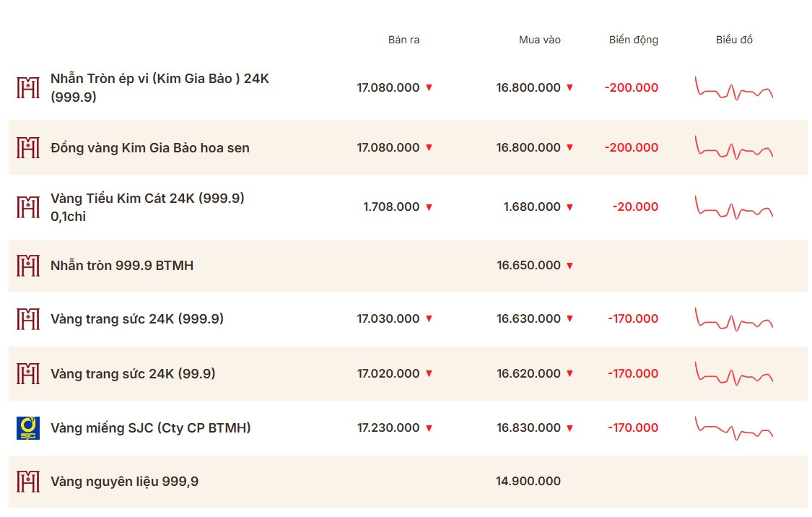The height and width of the screenshot is (517, 812).
Task: Click the down triangle beside 16.650.000
Action: pos(570,265)
